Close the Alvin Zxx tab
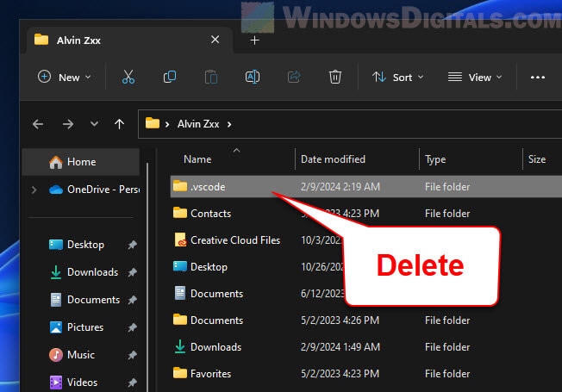 [x=215, y=40]
